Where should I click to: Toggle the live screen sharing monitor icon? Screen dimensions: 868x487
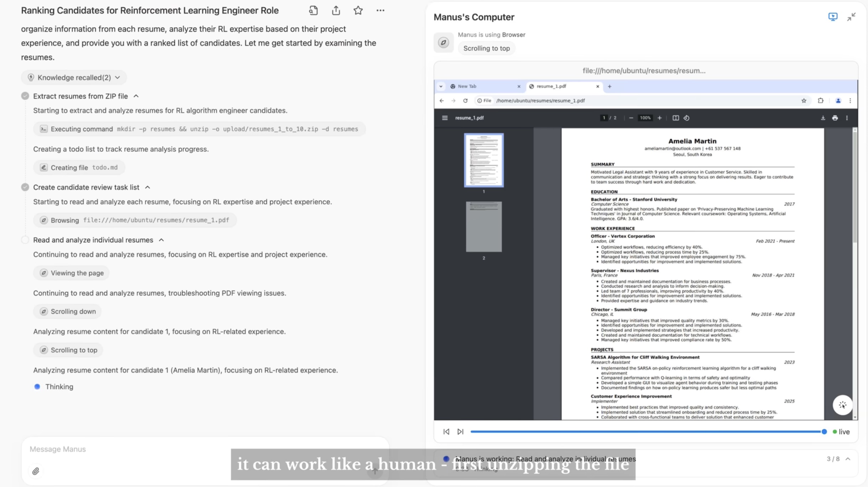[x=833, y=17]
